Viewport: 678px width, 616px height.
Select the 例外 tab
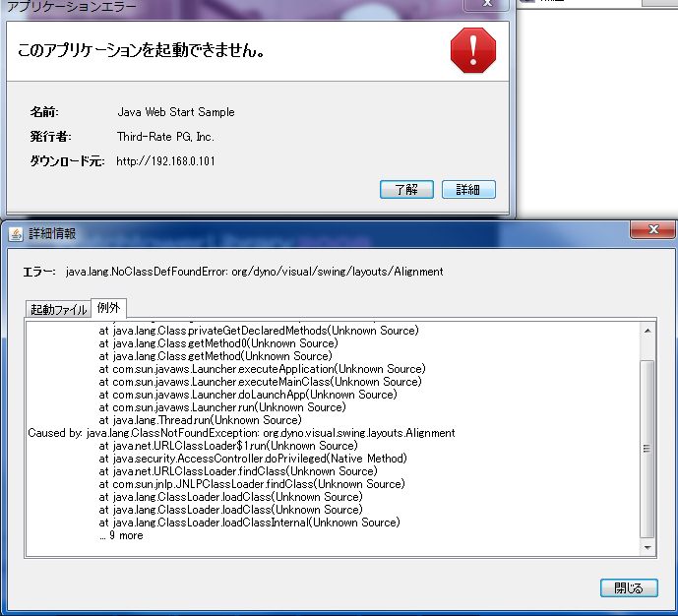[108, 308]
